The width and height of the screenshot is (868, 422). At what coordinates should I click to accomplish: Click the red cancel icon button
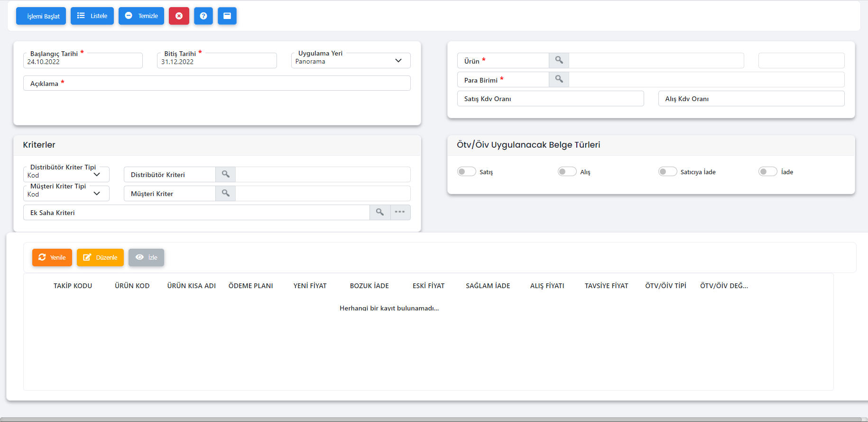point(179,16)
